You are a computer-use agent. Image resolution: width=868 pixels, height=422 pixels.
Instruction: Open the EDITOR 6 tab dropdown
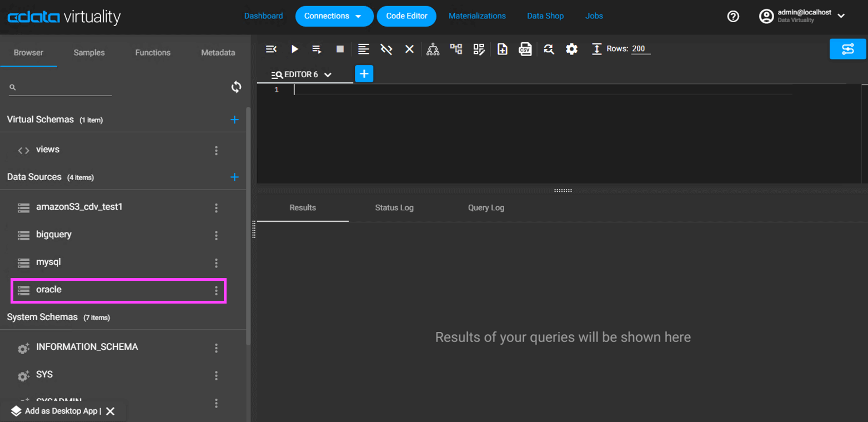pos(328,74)
